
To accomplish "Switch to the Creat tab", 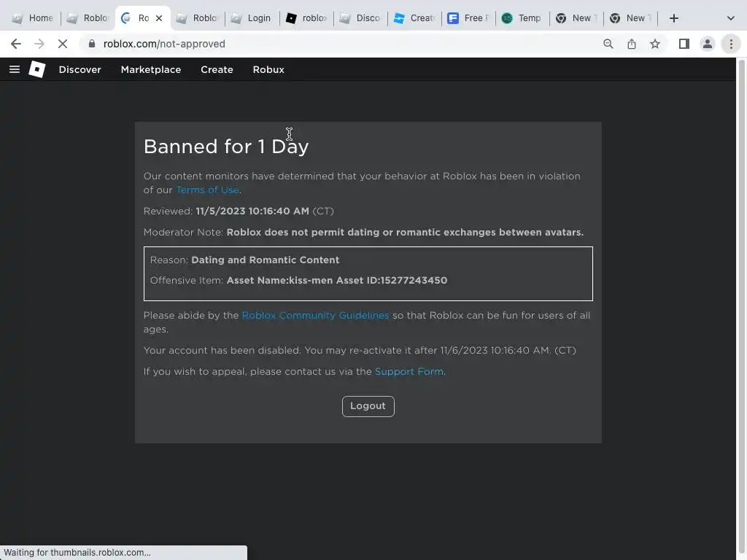I will [414, 18].
